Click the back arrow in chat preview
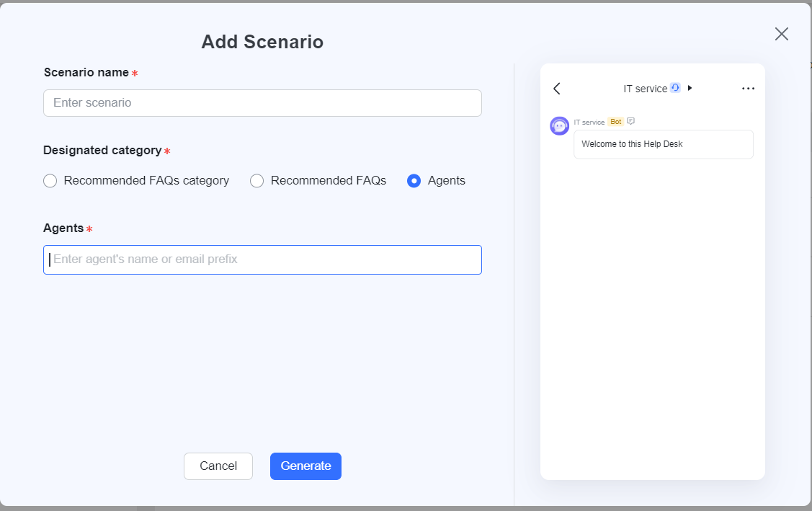The image size is (812, 511). [x=556, y=89]
